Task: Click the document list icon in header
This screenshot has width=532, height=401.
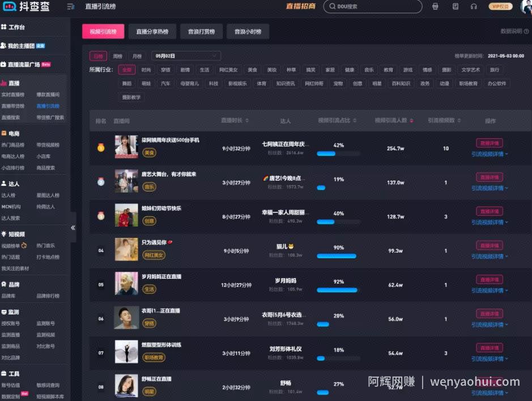Action: click(x=456, y=6)
